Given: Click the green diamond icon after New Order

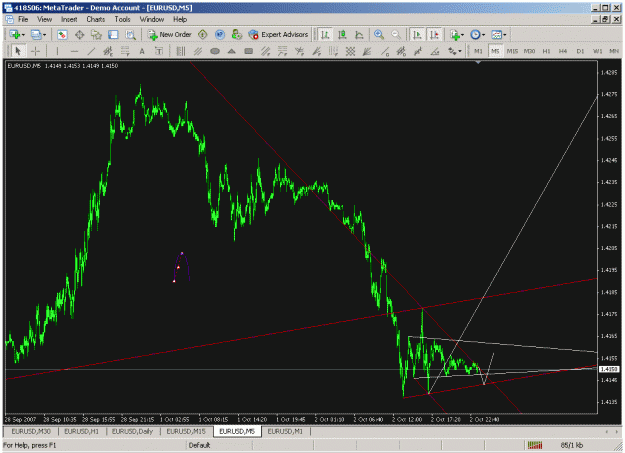Looking at the screenshot, I should click(203, 35).
